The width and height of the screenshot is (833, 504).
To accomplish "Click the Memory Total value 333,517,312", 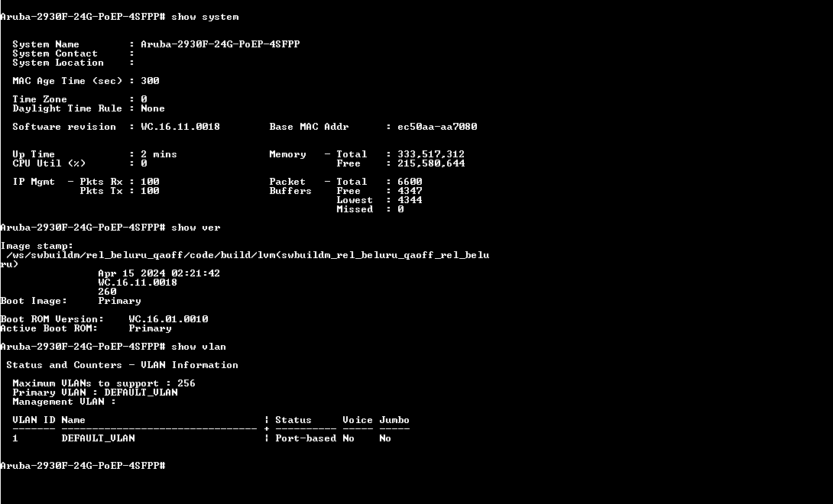I will 431,154.
